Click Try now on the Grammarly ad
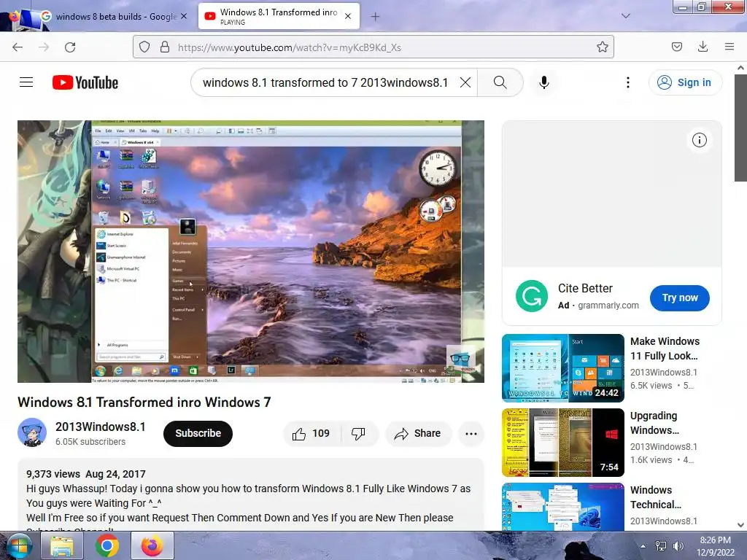Image resolution: width=747 pixels, height=560 pixels. pos(680,297)
